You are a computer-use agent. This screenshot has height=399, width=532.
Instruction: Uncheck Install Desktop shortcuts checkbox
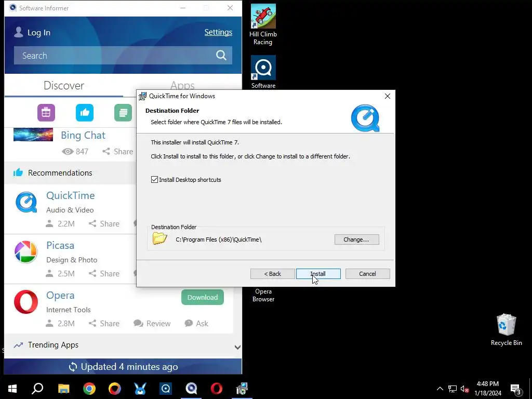[154, 180]
